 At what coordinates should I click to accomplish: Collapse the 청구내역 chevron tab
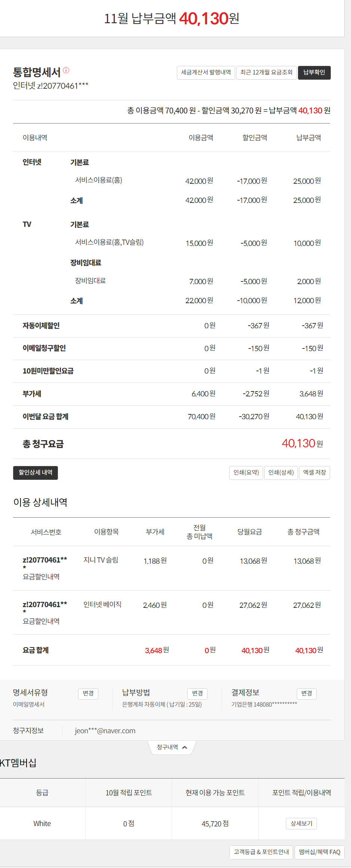coord(172,747)
